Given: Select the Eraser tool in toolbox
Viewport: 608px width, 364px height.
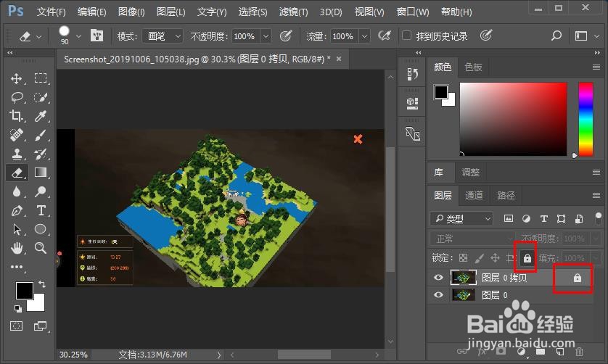Looking at the screenshot, I should tap(17, 173).
